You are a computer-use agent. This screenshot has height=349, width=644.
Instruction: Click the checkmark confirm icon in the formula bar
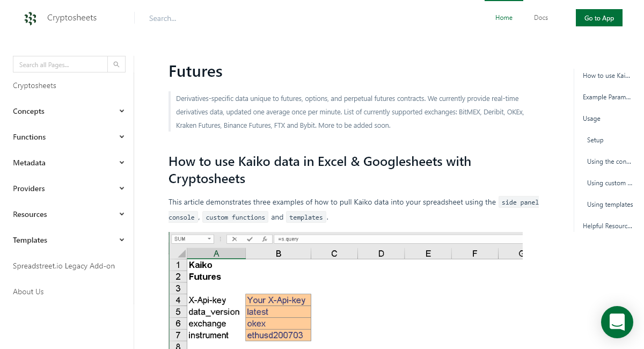[x=250, y=239]
